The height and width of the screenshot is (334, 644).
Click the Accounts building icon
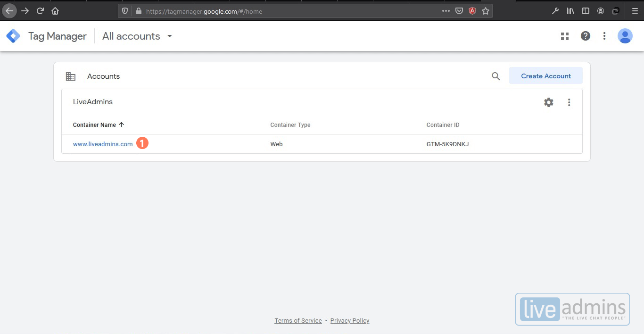click(x=71, y=76)
